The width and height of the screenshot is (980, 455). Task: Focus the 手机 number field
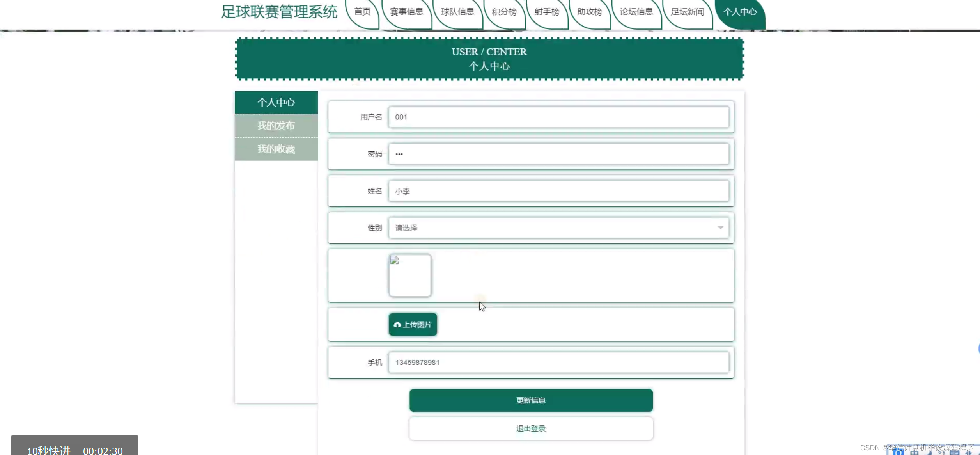(558, 363)
